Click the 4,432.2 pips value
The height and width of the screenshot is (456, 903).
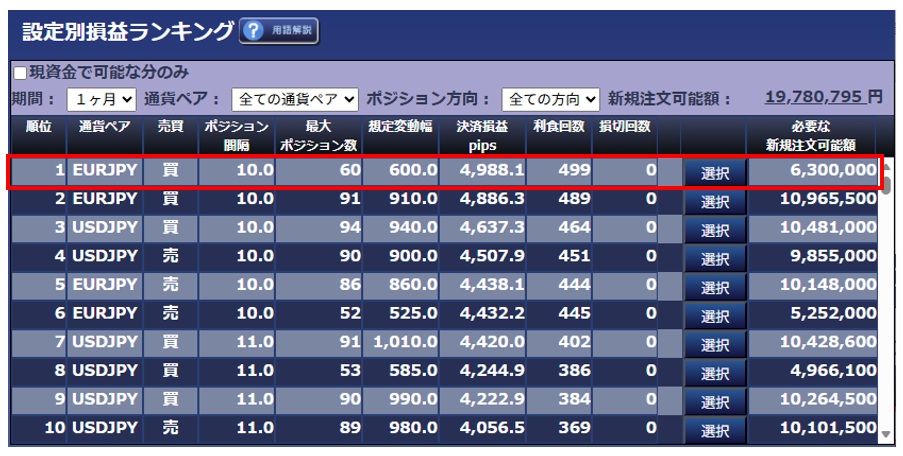pos(492,314)
